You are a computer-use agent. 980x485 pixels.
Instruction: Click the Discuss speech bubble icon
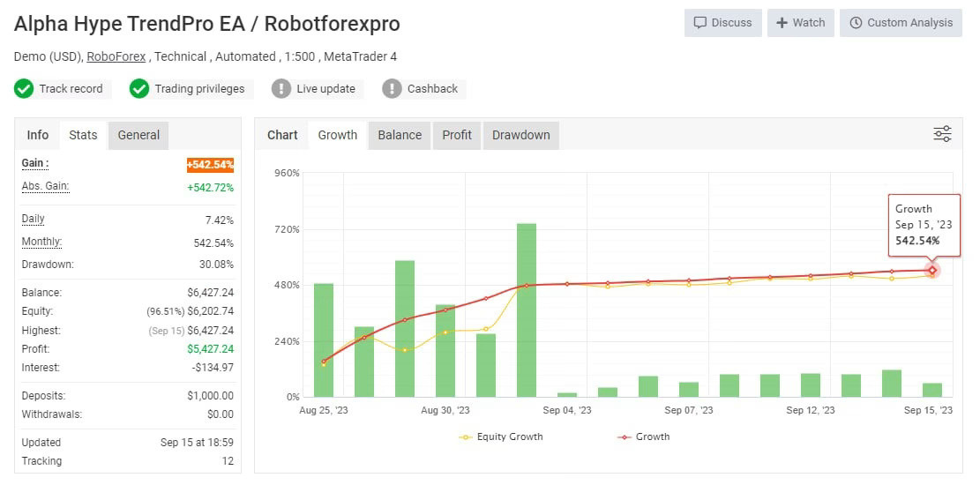coord(700,23)
